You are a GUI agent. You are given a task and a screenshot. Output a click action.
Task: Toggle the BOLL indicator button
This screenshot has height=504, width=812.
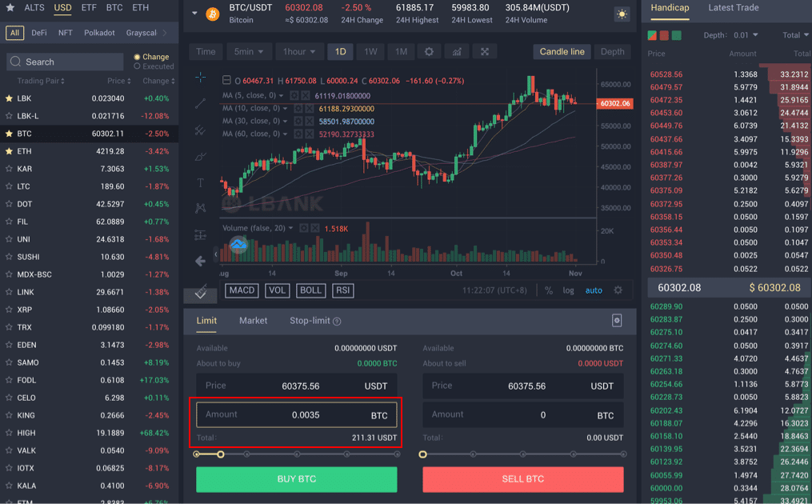coord(310,290)
